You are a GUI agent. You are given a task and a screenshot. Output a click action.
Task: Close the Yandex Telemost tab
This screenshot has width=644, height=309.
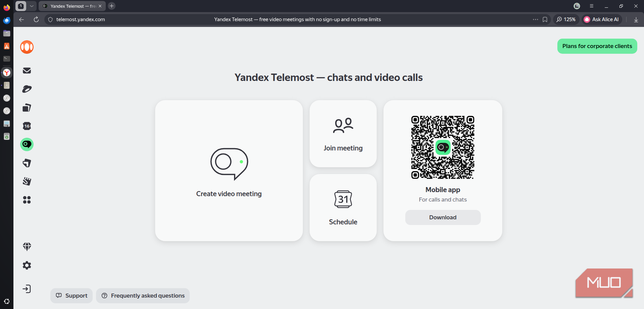tap(100, 6)
